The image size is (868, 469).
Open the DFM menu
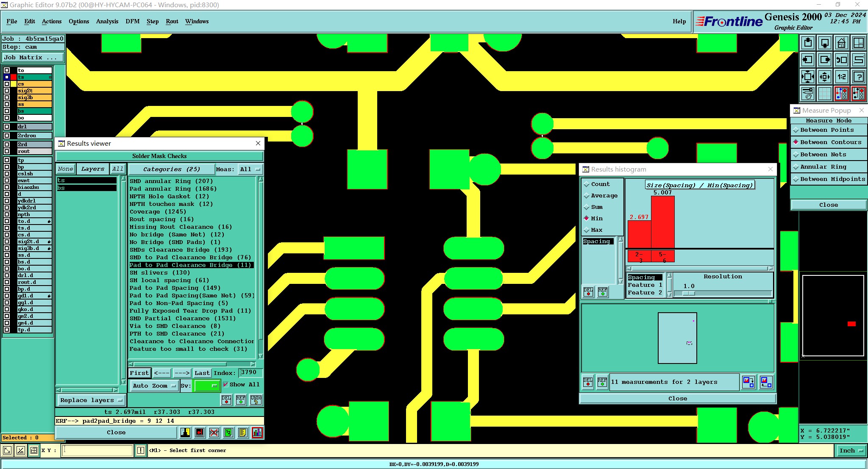click(x=132, y=21)
